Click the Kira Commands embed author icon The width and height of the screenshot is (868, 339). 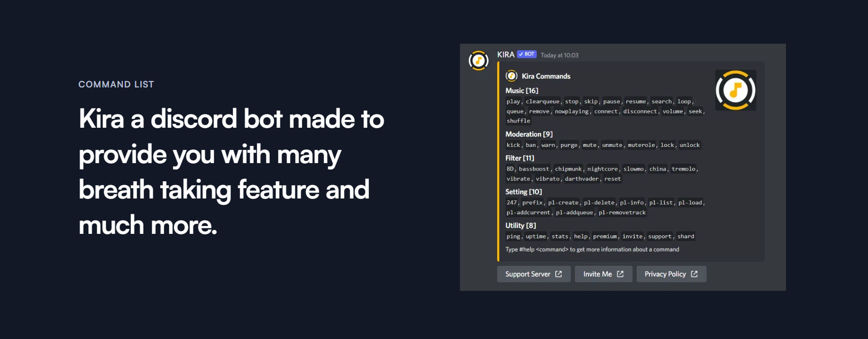tap(511, 76)
